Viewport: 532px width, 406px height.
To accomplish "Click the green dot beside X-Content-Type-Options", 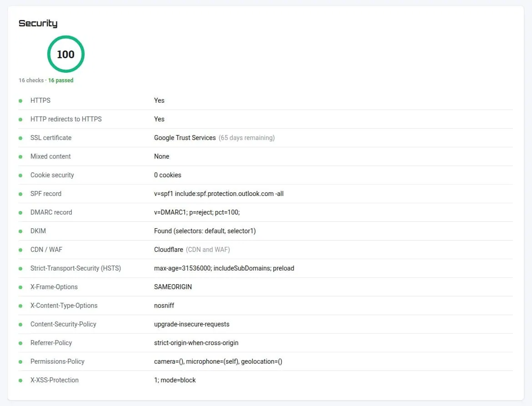I will pyautogui.click(x=20, y=306).
